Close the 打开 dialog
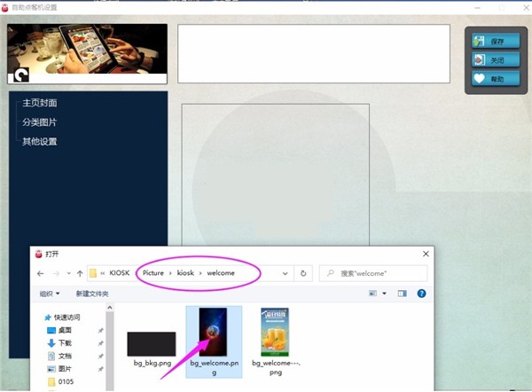The image size is (532, 392). (x=426, y=254)
